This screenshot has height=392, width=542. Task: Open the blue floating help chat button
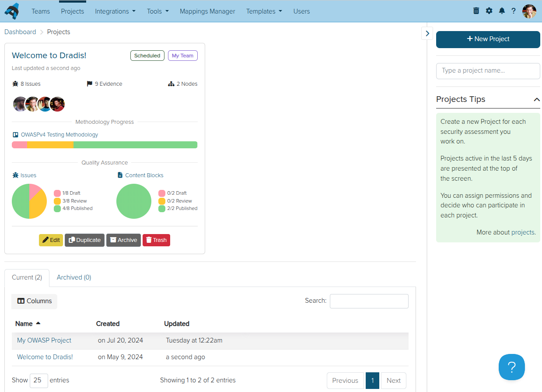click(x=512, y=367)
